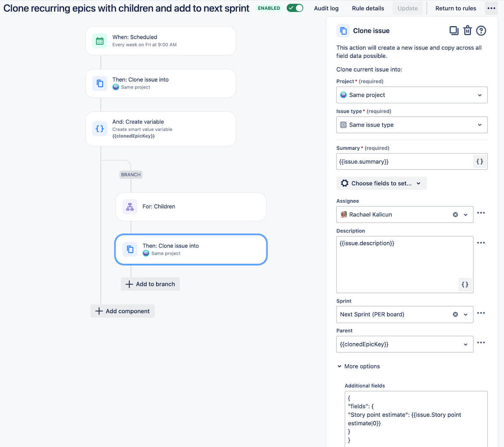
Task: Open the Project Same project dropdown
Action: (x=412, y=95)
